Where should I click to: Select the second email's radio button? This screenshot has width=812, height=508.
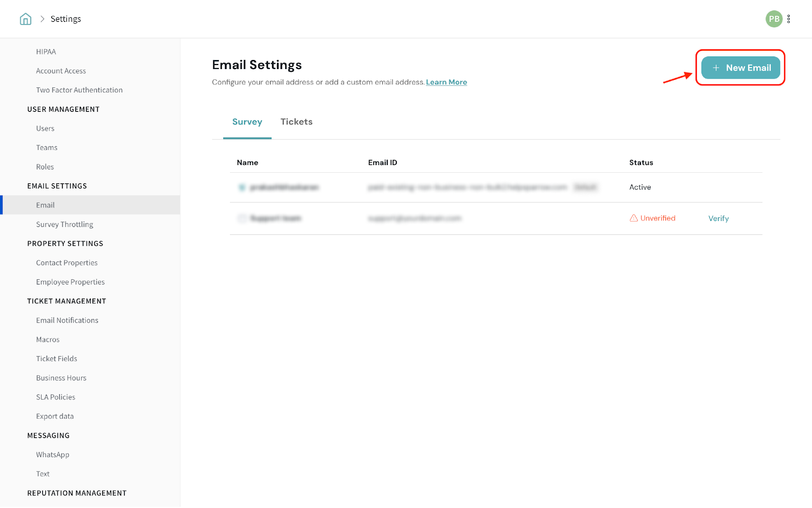[242, 218]
